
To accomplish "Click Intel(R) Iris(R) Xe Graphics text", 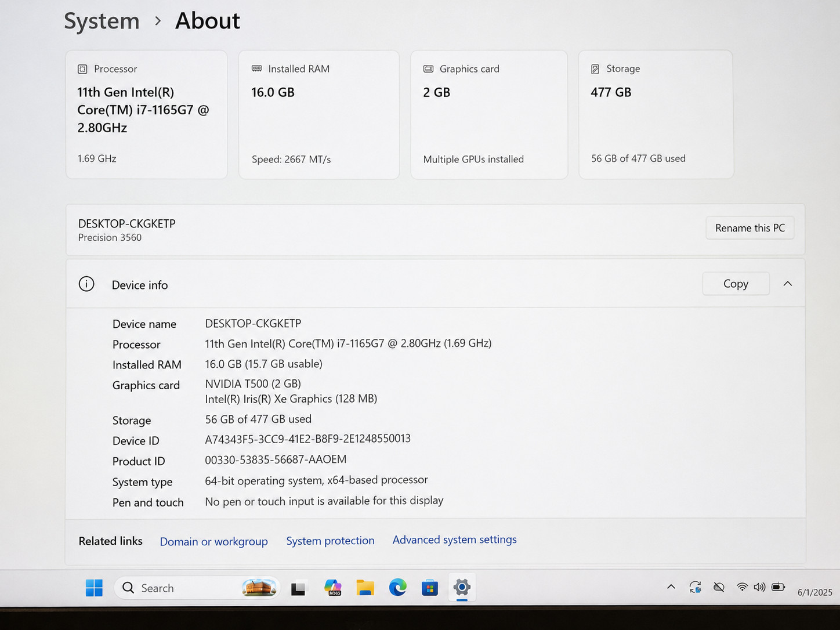I will [291, 399].
